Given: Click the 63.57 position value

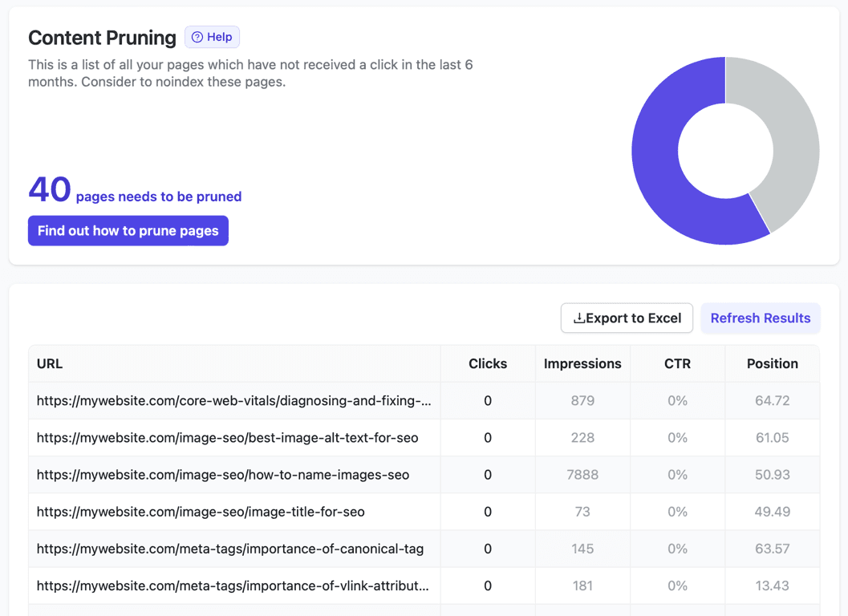Looking at the screenshot, I should 773,549.
